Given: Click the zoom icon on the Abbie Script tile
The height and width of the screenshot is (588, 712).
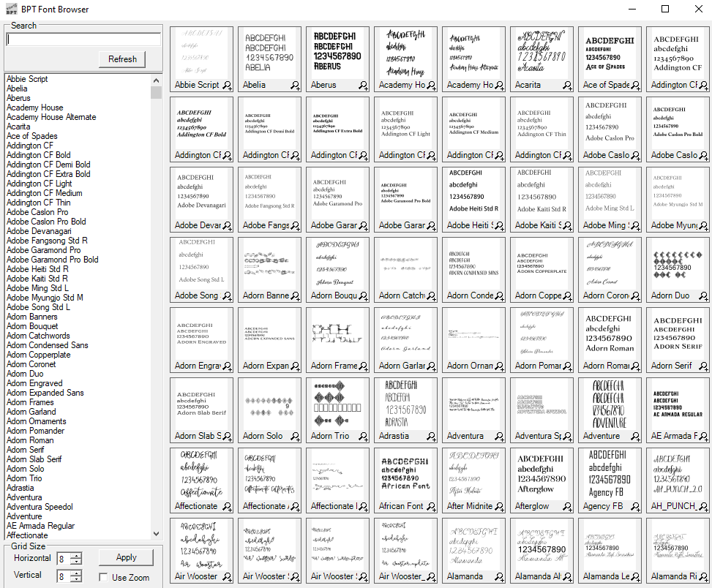Looking at the screenshot, I should (x=227, y=86).
